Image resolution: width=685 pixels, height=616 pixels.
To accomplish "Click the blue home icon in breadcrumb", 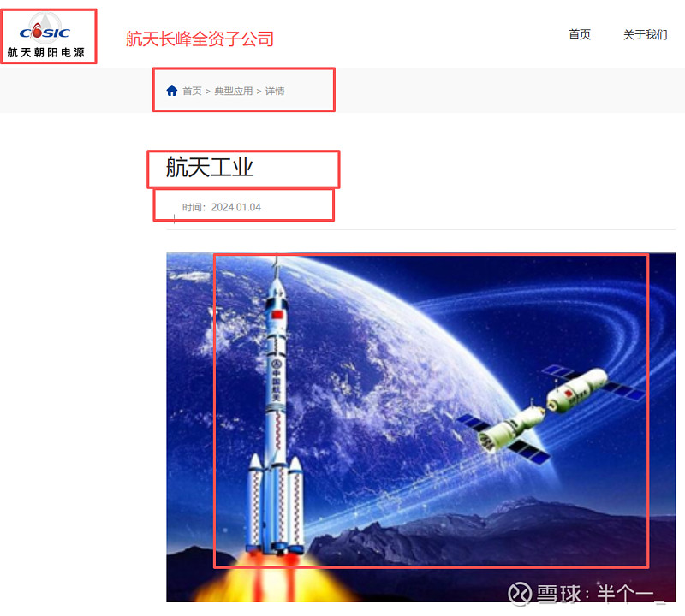I will 172,91.
